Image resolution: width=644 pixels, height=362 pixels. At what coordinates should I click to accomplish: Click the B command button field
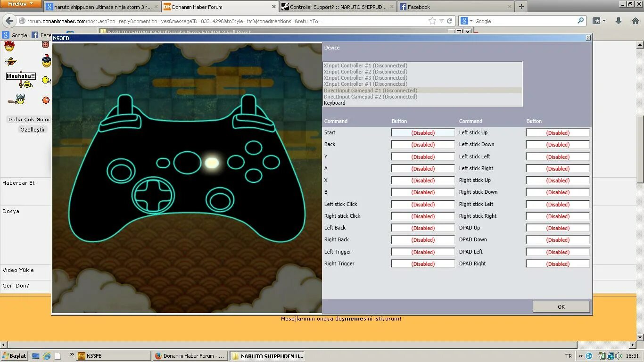[423, 192]
